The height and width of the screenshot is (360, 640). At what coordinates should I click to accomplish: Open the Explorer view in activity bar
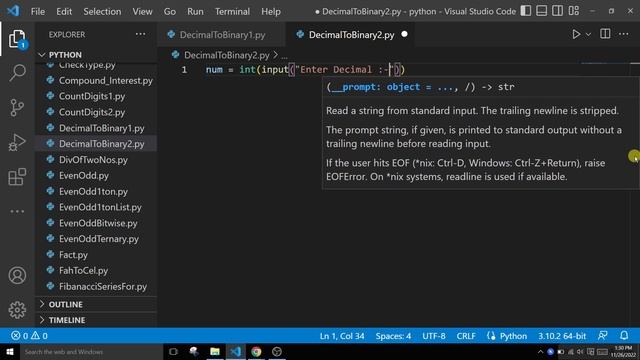pos(17,39)
